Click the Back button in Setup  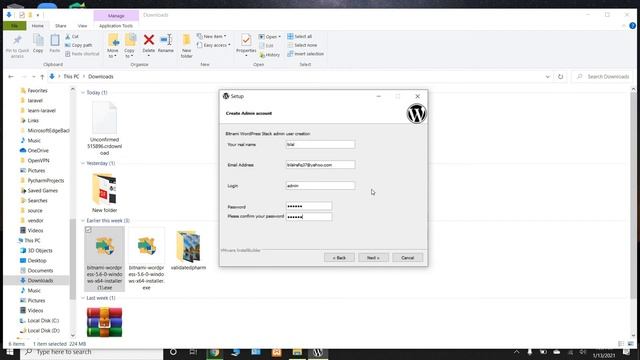point(339,258)
